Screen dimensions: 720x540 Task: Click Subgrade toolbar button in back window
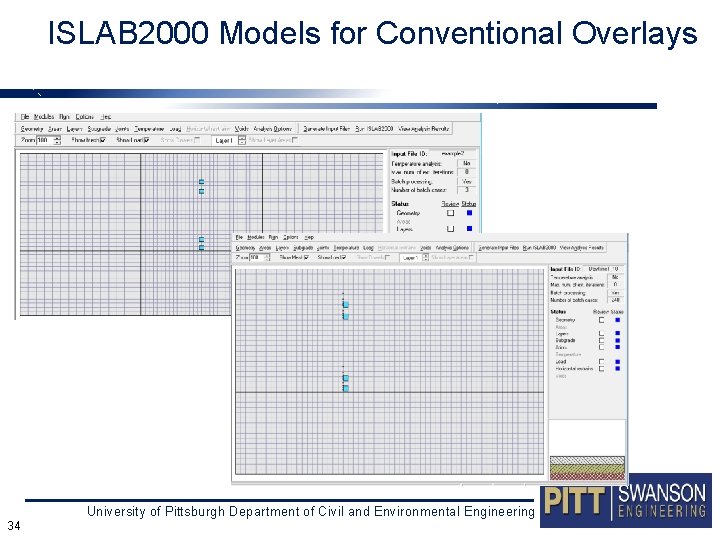point(99,129)
